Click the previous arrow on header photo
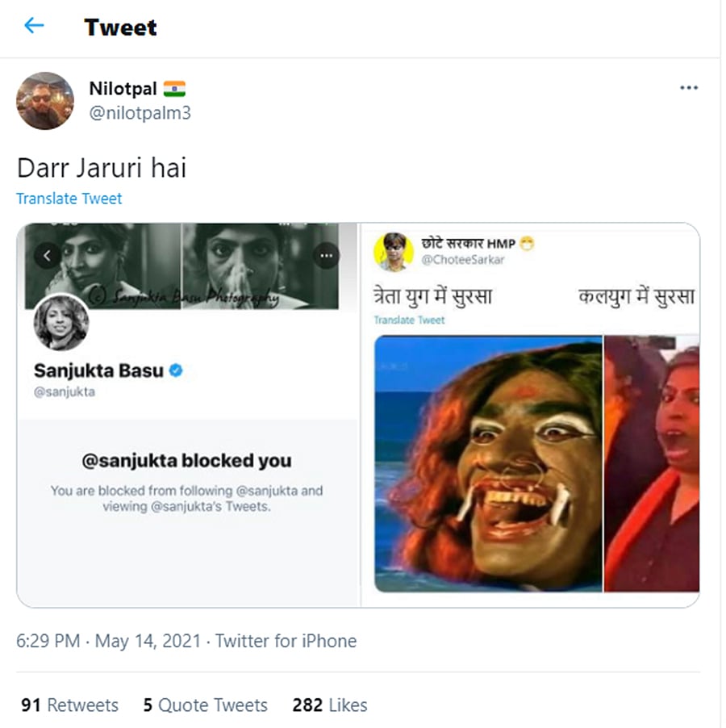 (x=47, y=256)
